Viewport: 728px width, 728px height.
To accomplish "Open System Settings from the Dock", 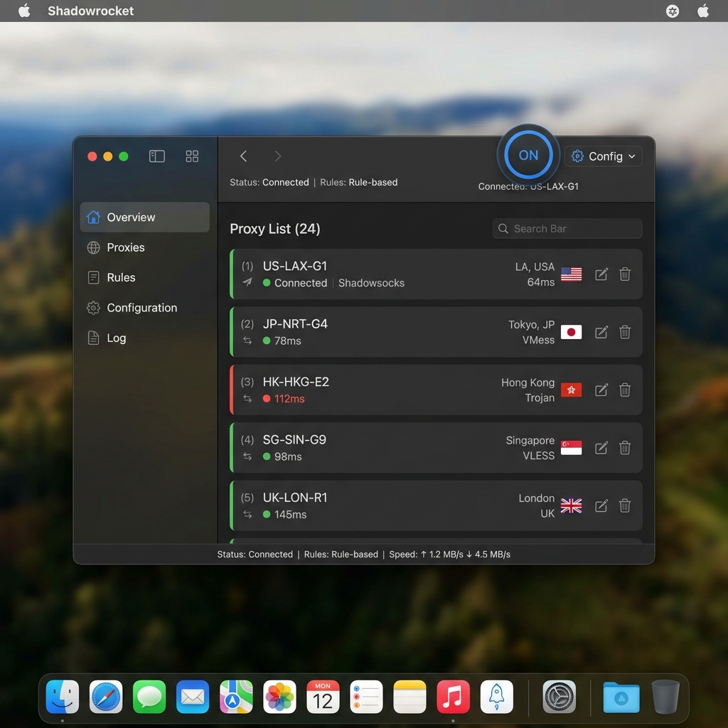I will tap(560, 697).
